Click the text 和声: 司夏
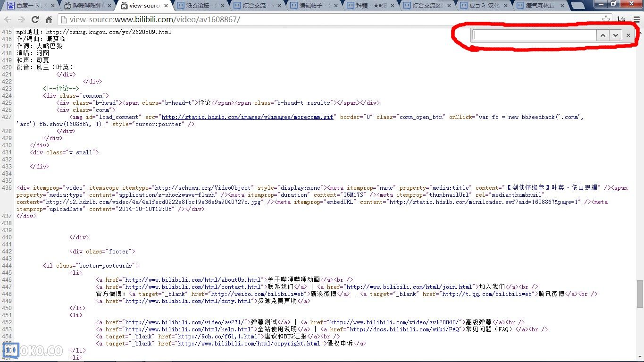 pos(33,60)
